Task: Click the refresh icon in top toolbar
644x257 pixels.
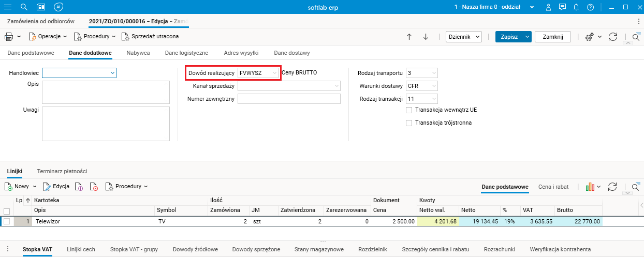Action: click(x=613, y=37)
